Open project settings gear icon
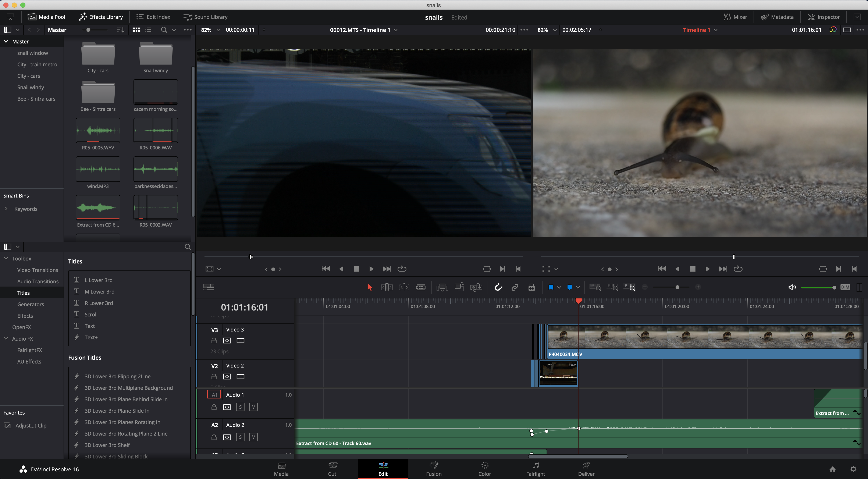868x479 pixels. (853, 469)
